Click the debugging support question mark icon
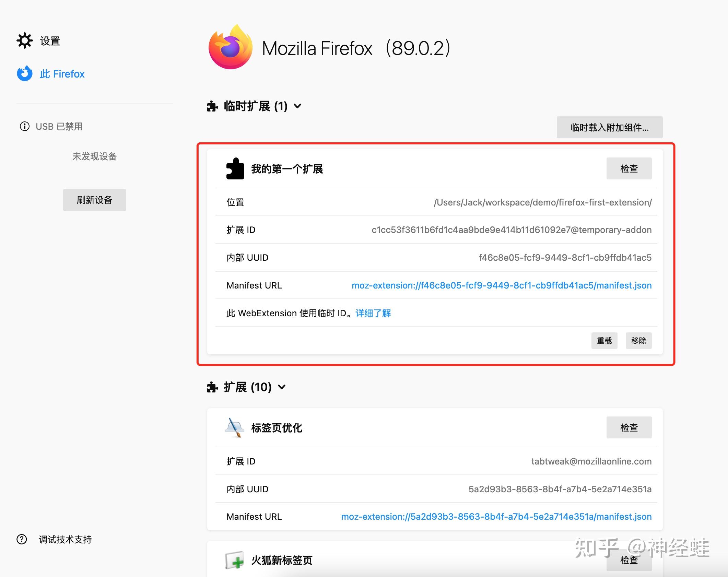The image size is (728, 577). [22, 539]
